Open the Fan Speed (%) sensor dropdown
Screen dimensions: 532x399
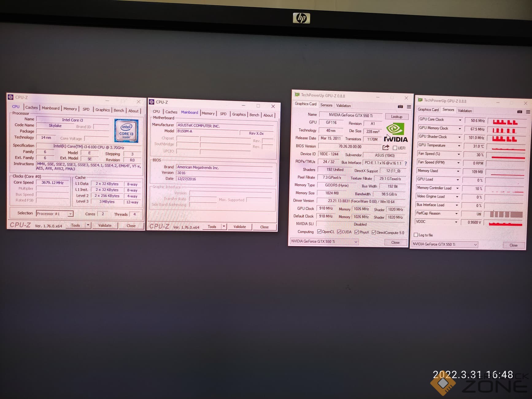coord(459,154)
